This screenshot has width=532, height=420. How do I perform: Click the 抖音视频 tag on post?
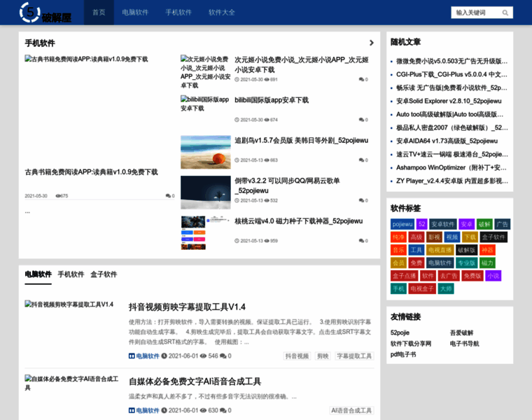(x=297, y=356)
